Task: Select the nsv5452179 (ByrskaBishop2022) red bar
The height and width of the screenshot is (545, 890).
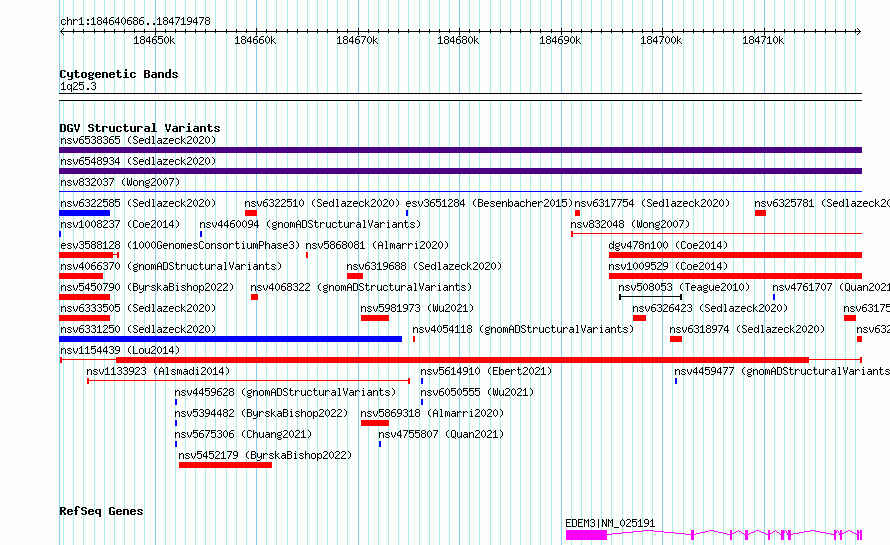Action: pos(225,465)
